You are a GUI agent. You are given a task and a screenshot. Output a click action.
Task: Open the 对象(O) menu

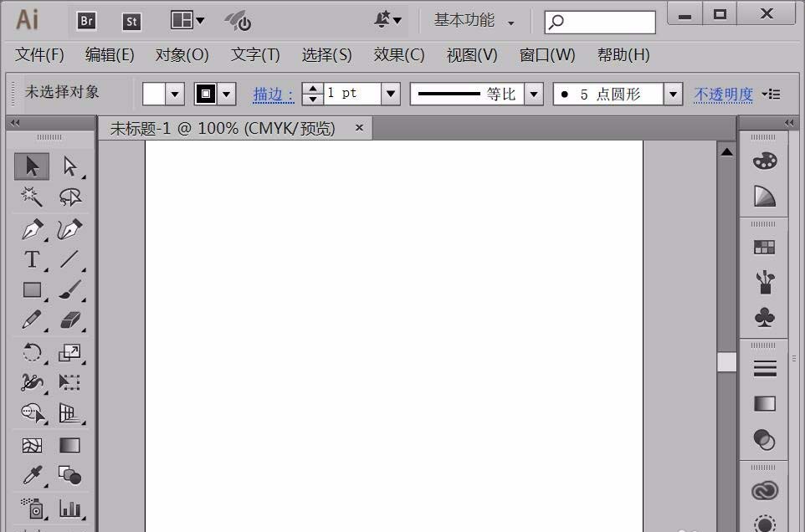[x=182, y=54]
